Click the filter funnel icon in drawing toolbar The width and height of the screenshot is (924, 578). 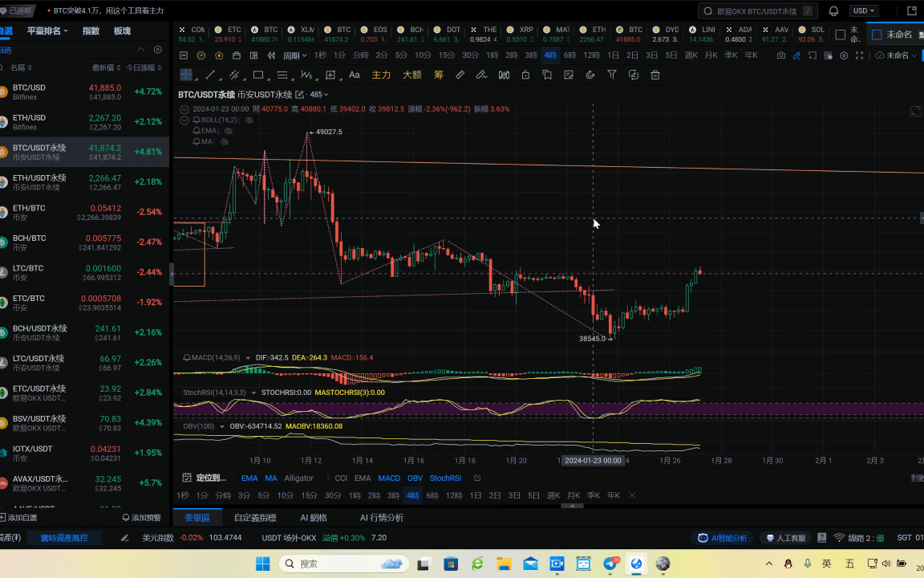pyautogui.click(x=612, y=75)
